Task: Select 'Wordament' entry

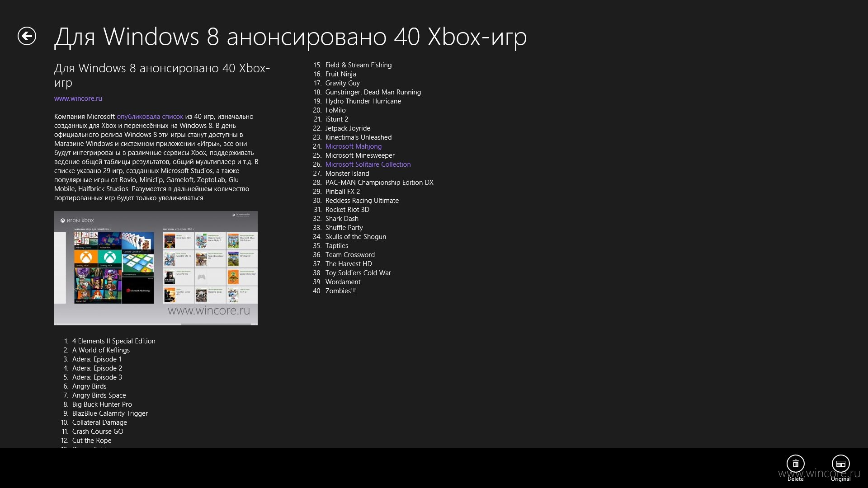Action: (x=343, y=282)
